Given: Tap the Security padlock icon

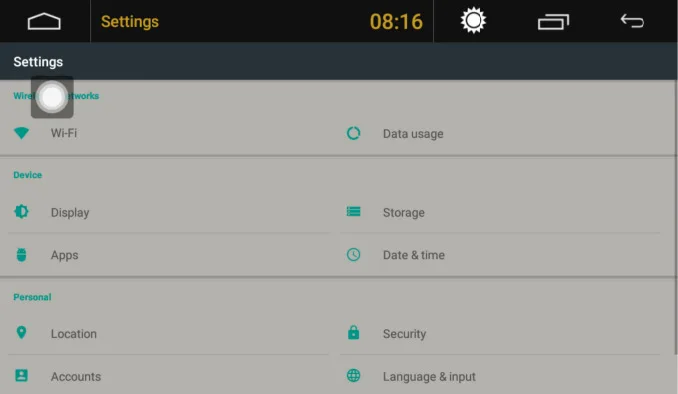Looking at the screenshot, I should pos(353,333).
